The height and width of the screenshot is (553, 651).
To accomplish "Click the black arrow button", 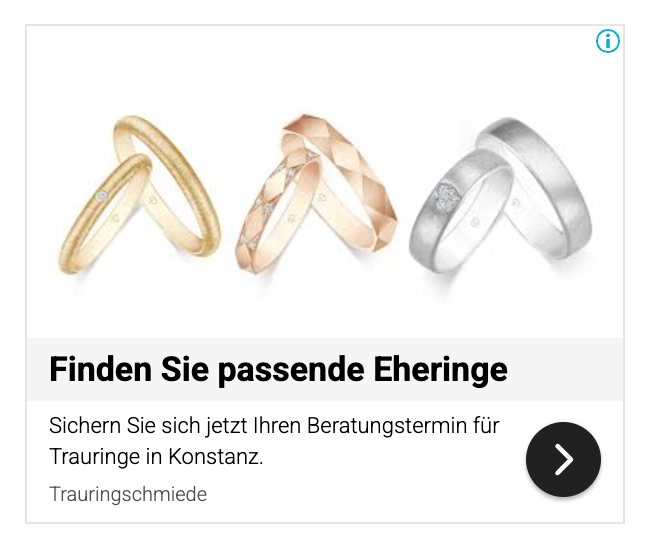I will [x=563, y=459].
